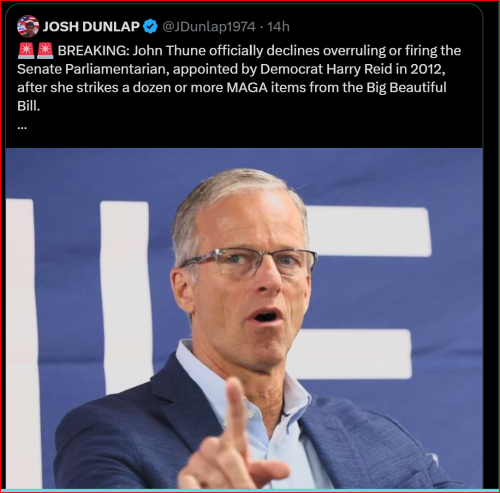Open the @JDunlap1974 handle link
Viewport: 500px width, 493px height.
click(209, 26)
